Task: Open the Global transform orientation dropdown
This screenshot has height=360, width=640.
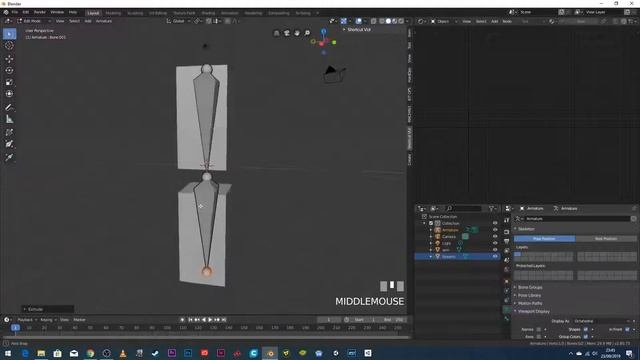Action: (178, 21)
